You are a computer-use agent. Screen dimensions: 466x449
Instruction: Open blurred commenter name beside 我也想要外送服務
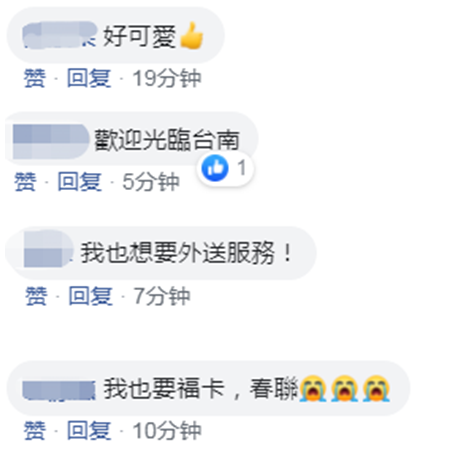pos(48,249)
